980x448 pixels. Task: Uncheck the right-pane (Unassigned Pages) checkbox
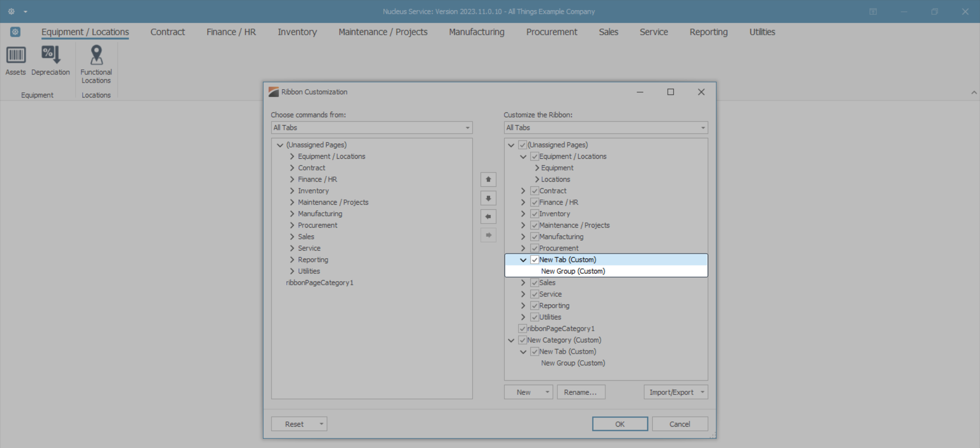coord(522,145)
